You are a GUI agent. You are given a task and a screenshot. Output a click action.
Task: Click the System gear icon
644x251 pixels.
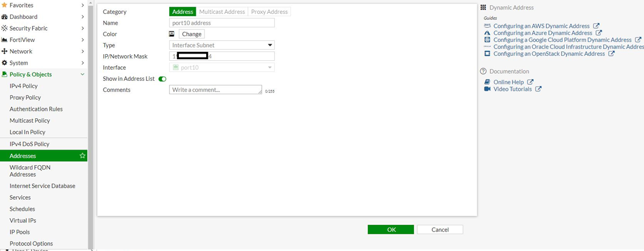pyautogui.click(x=4, y=63)
